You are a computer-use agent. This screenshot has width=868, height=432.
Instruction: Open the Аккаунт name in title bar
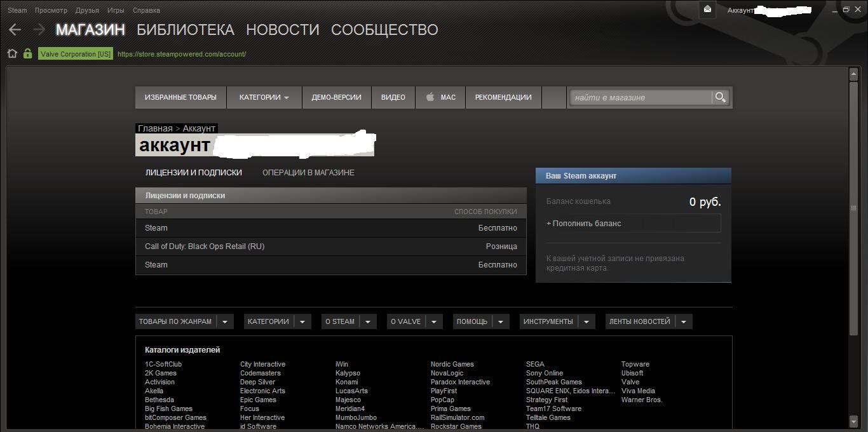[770, 10]
